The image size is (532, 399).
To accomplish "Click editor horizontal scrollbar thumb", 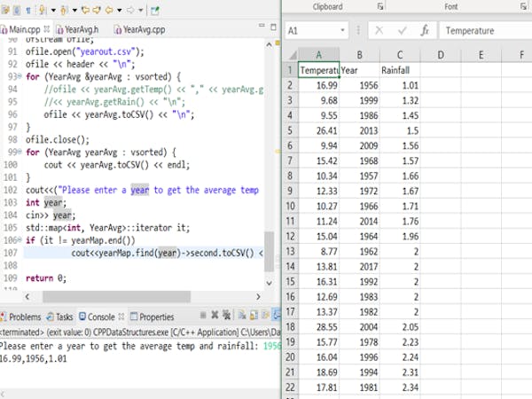I will (116, 296).
